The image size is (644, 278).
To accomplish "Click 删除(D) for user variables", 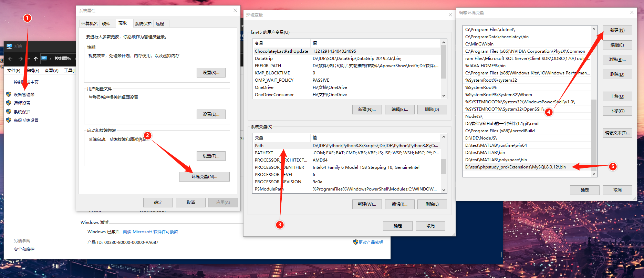I will click(x=432, y=109).
